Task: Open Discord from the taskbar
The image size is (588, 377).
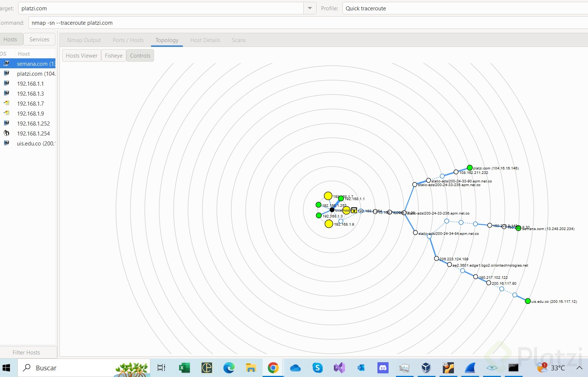Action: [x=383, y=368]
